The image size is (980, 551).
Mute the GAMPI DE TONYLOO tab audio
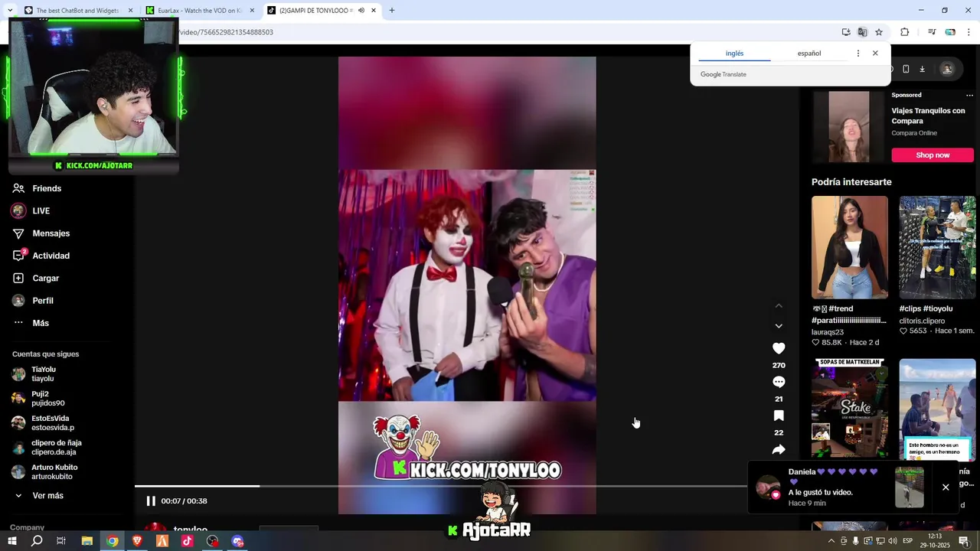(x=361, y=11)
